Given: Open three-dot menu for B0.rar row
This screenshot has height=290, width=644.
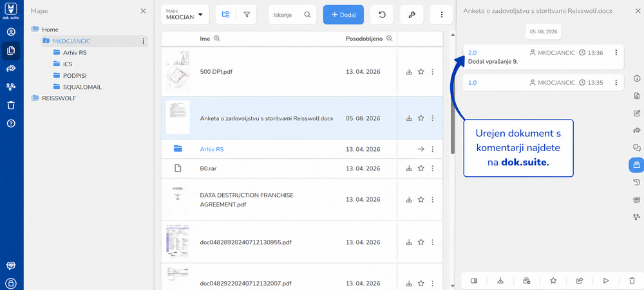Looking at the screenshot, I should [433, 168].
